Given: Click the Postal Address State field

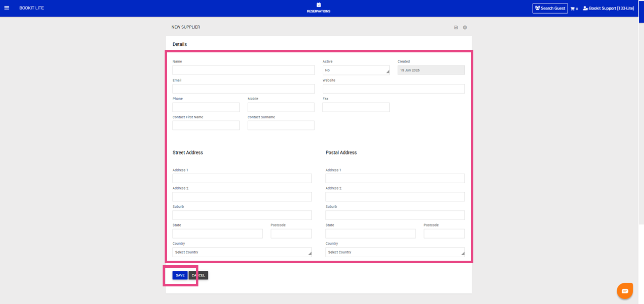Looking at the screenshot, I should 371,234.
